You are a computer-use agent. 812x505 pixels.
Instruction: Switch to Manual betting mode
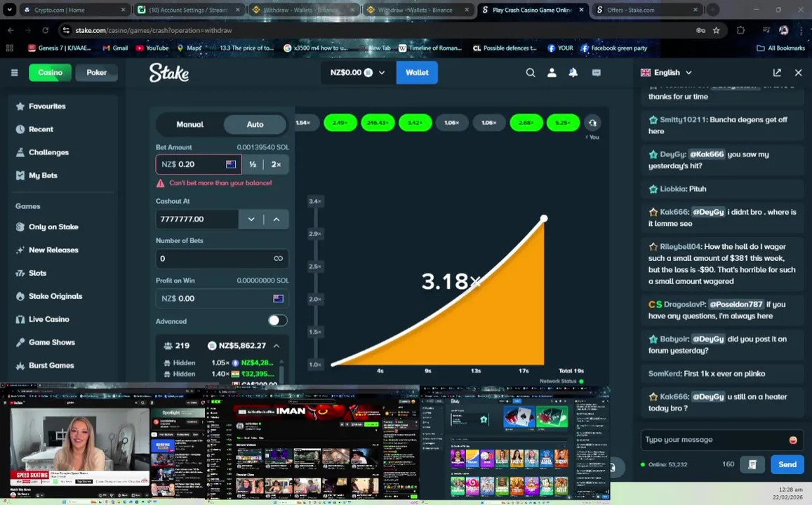coord(190,124)
